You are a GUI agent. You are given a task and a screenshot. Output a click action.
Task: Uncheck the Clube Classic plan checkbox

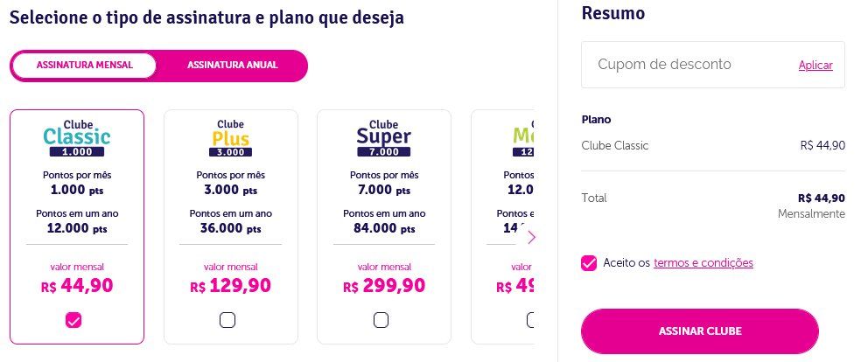point(73,320)
